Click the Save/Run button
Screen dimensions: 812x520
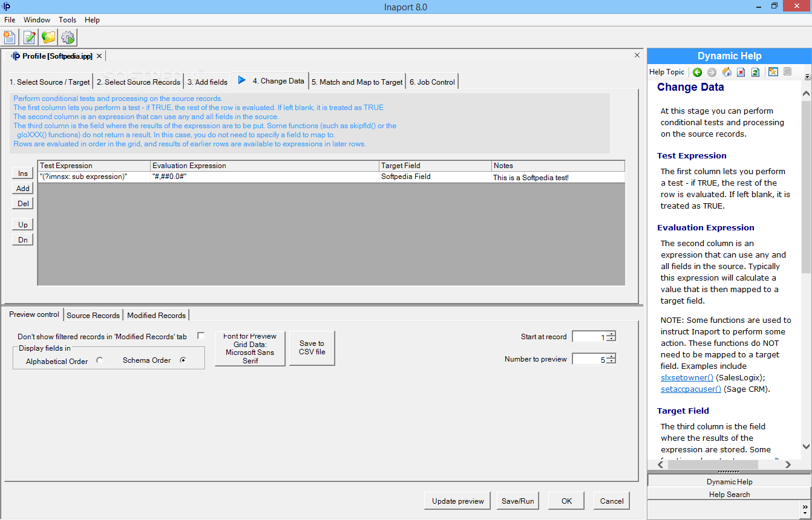coord(518,501)
